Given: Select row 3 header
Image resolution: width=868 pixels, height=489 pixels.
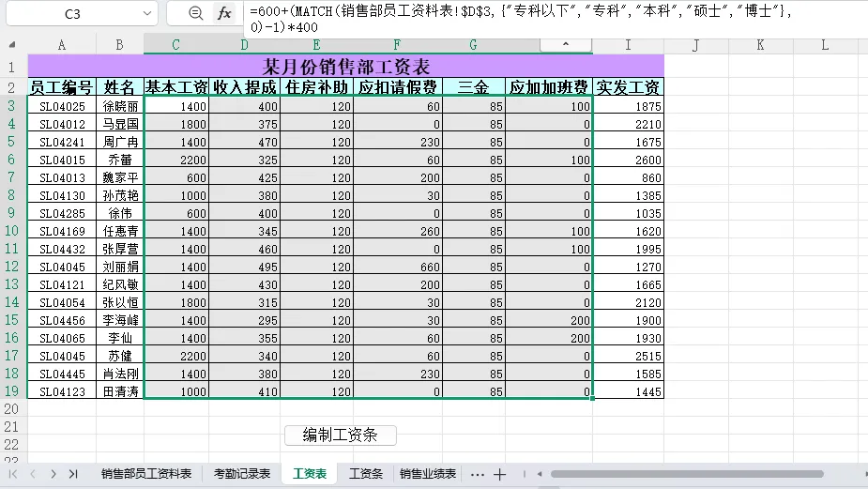Looking at the screenshot, I should (x=12, y=106).
